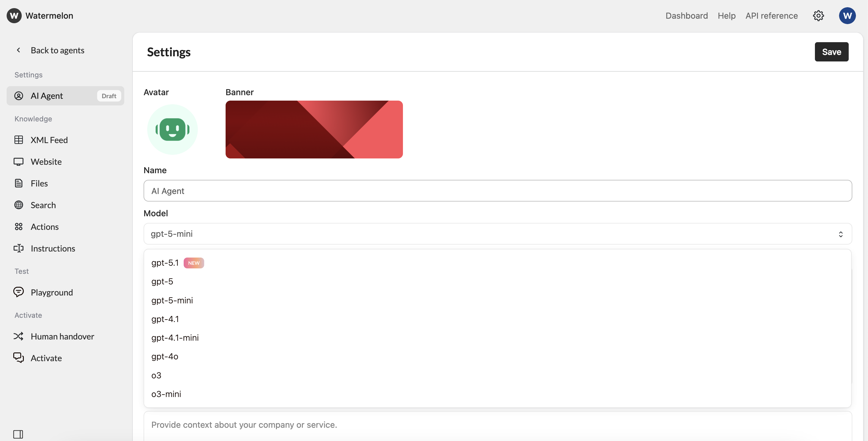Open the Files section
Viewport: 868px width, 441px height.
(x=39, y=183)
